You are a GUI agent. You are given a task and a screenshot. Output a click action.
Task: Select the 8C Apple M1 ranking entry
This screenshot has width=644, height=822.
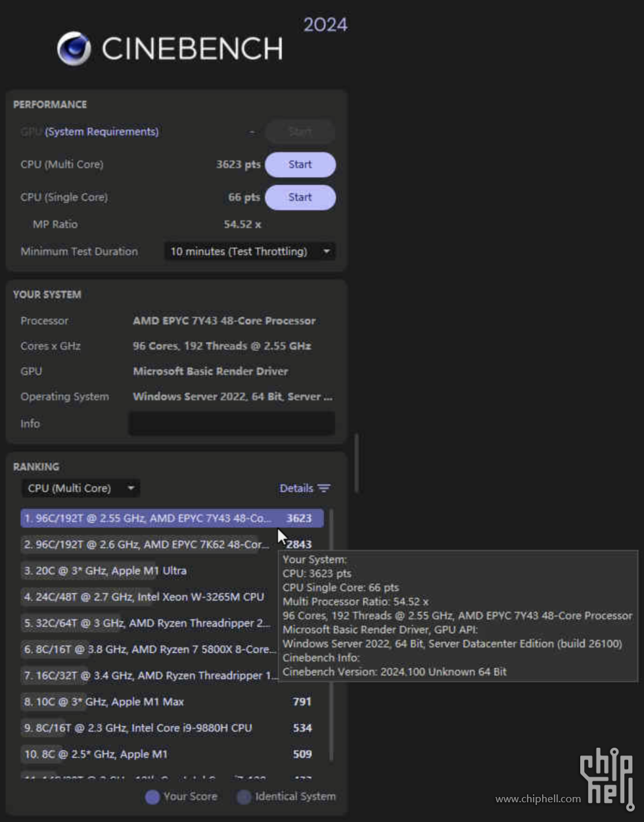(172, 754)
